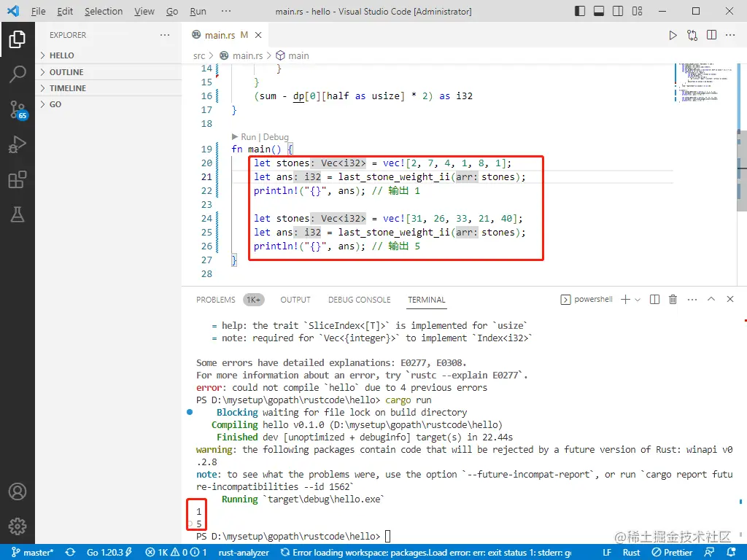Click the master branch in status bar
Image resolution: width=747 pixels, height=560 pixels.
coord(32,553)
